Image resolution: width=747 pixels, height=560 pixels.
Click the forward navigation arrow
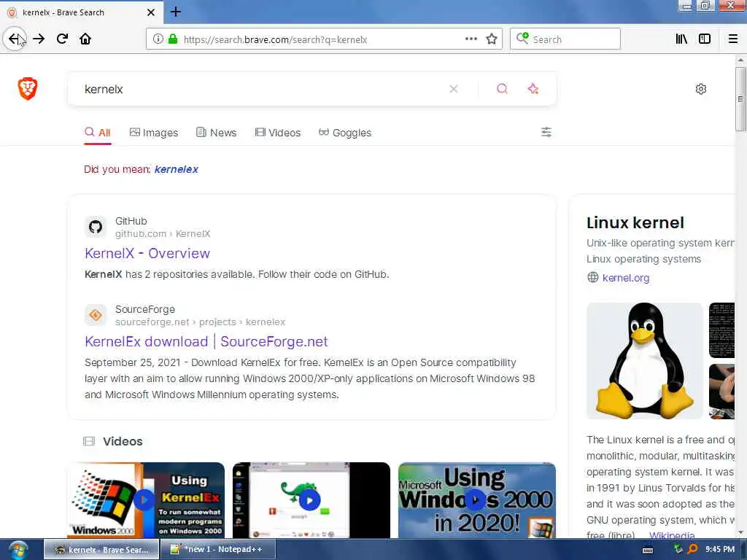tap(39, 39)
